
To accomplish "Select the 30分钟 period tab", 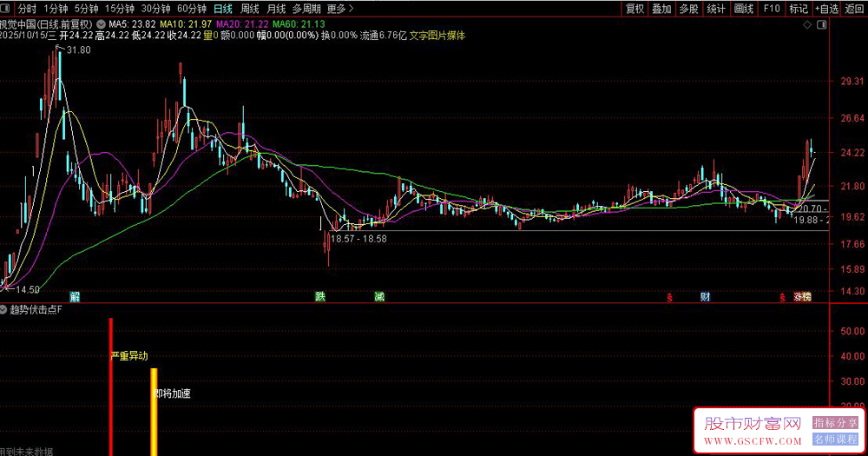I will click(155, 9).
